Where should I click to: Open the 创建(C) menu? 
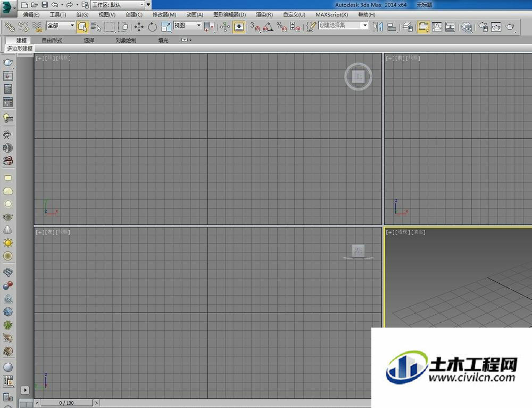(x=134, y=14)
